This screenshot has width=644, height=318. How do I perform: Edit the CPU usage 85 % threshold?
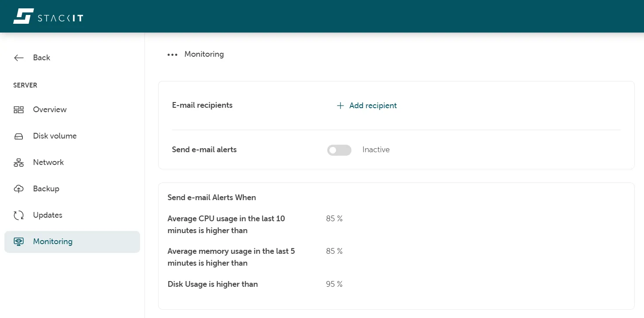334,218
